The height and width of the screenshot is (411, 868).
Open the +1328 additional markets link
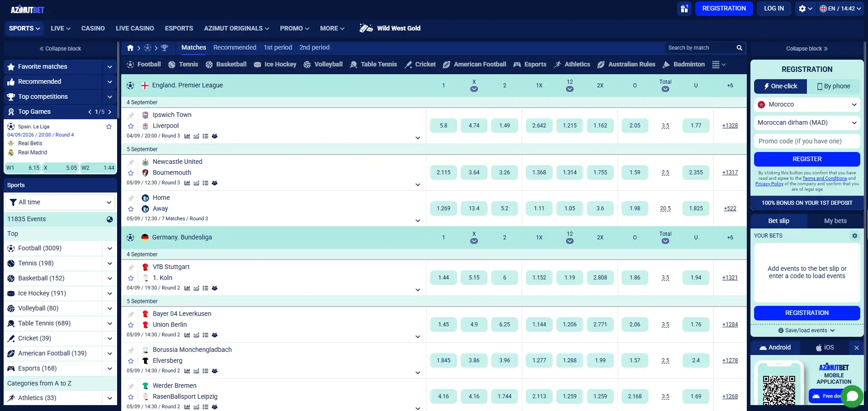point(730,126)
